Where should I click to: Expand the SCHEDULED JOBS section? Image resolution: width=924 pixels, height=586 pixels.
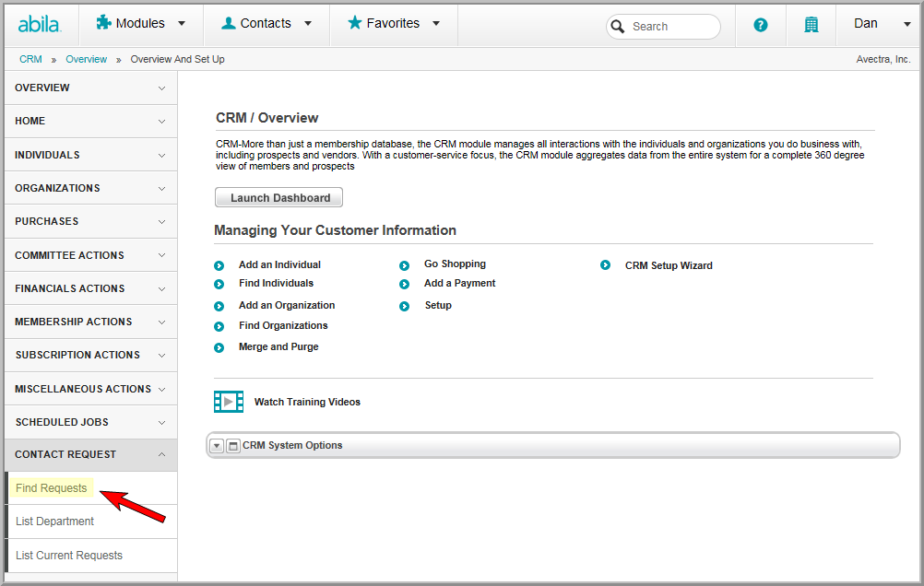[90, 422]
